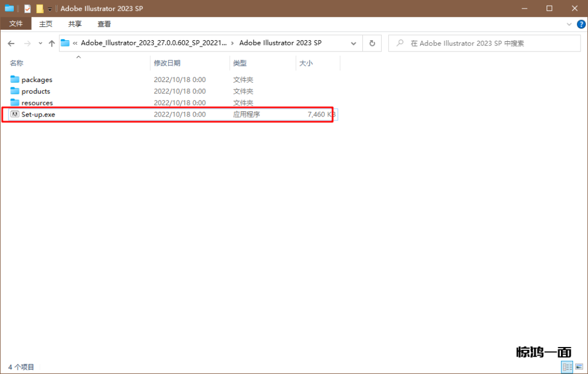
Task: Click Properties icon in quick access toolbar
Action: (x=27, y=9)
